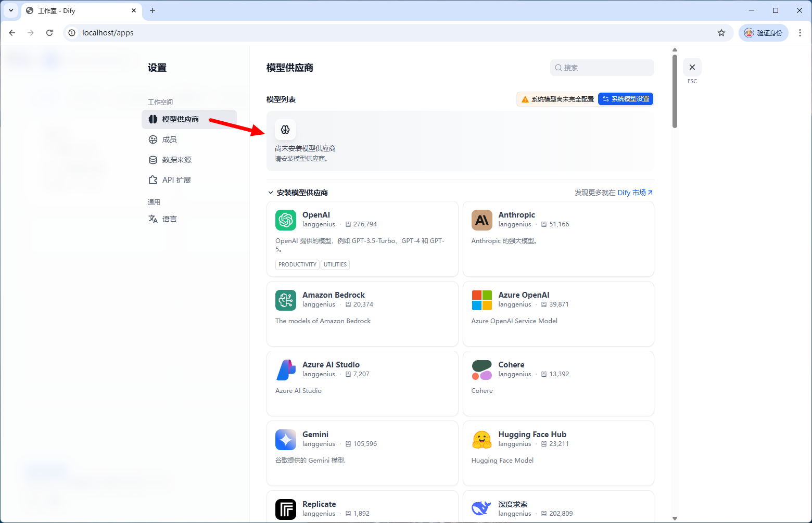Click the 验证身份 profile button
Viewport: 812px width, 523px height.
(x=764, y=33)
